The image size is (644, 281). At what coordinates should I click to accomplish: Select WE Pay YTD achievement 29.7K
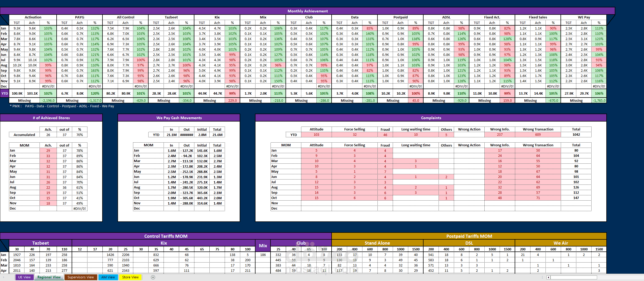584,93
